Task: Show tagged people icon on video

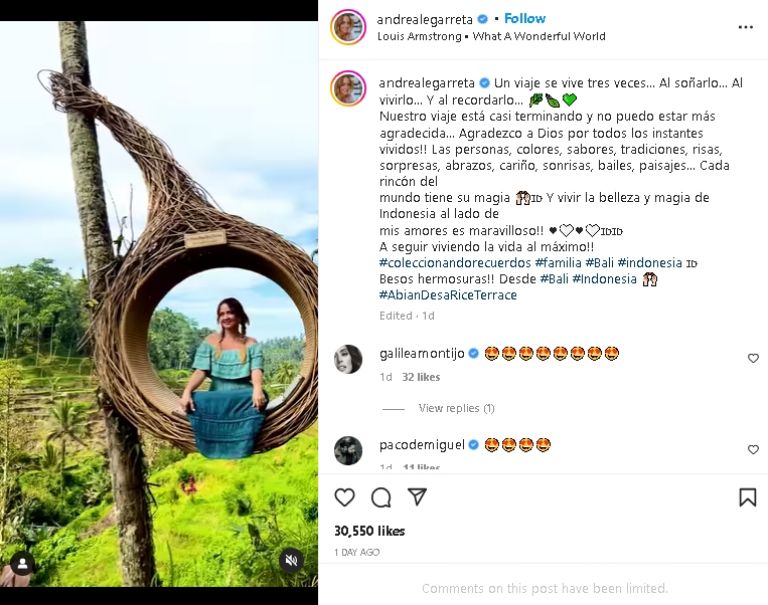Action: (x=21, y=562)
